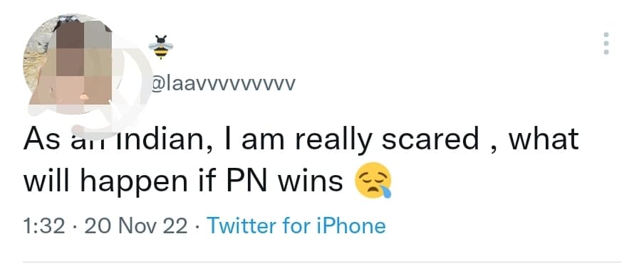The width and height of the screenshot is (644, 266).
Task: Click the 1:32 timestamp
Action: 44,226
